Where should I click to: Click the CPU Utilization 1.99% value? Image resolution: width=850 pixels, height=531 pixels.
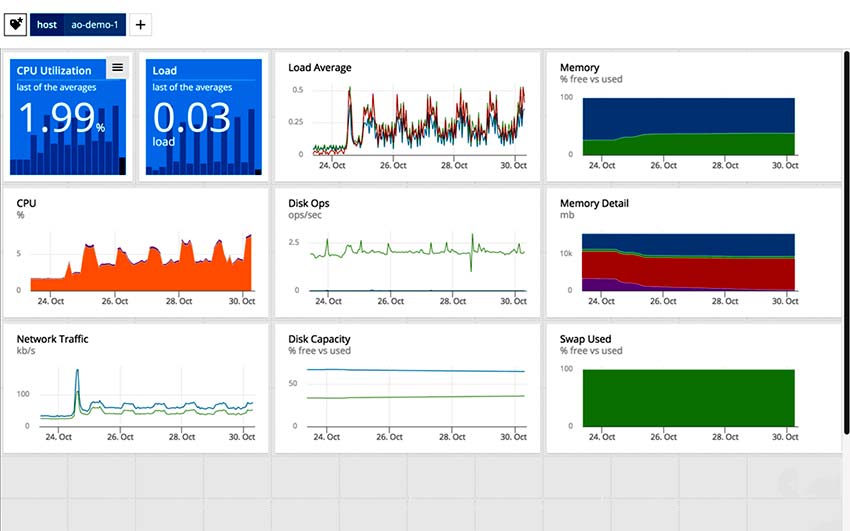tap(60, 118)
